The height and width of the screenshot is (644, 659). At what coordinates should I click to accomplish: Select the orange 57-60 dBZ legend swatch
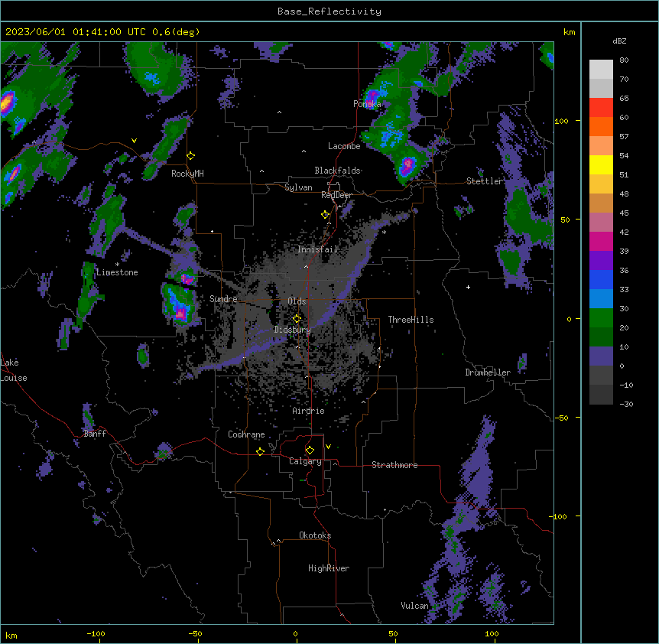pos(601,127)
